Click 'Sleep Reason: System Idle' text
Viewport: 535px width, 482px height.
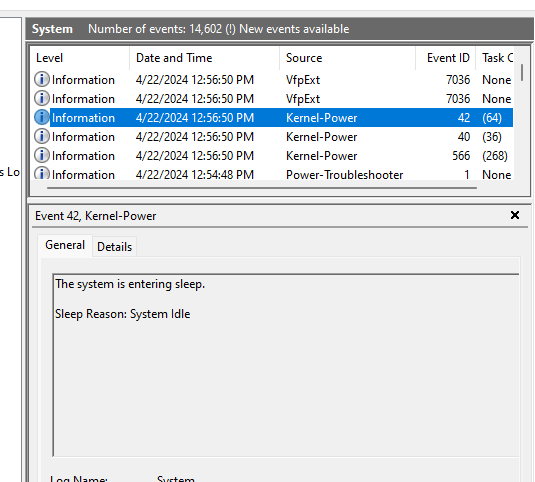pos(122,314)
